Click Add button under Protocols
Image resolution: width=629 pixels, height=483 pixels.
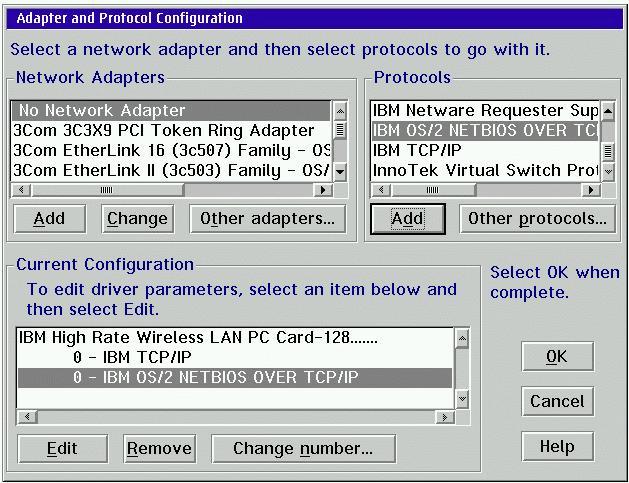(408, 219)
